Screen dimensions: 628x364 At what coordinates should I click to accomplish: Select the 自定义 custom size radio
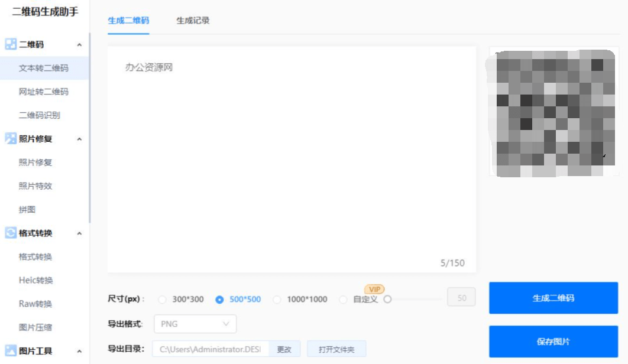click(x=343, y=300)
